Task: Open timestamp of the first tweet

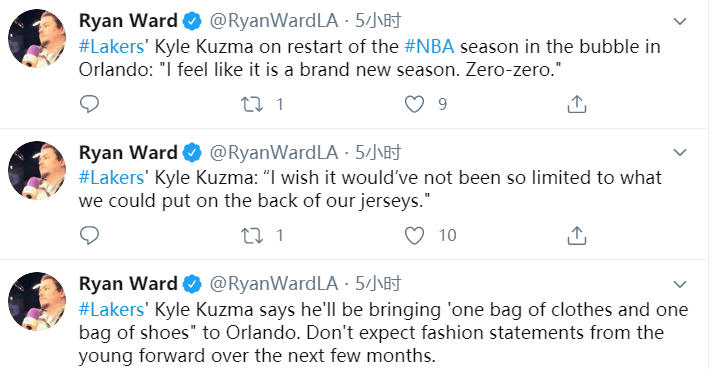Action: [x=378, y=21]
